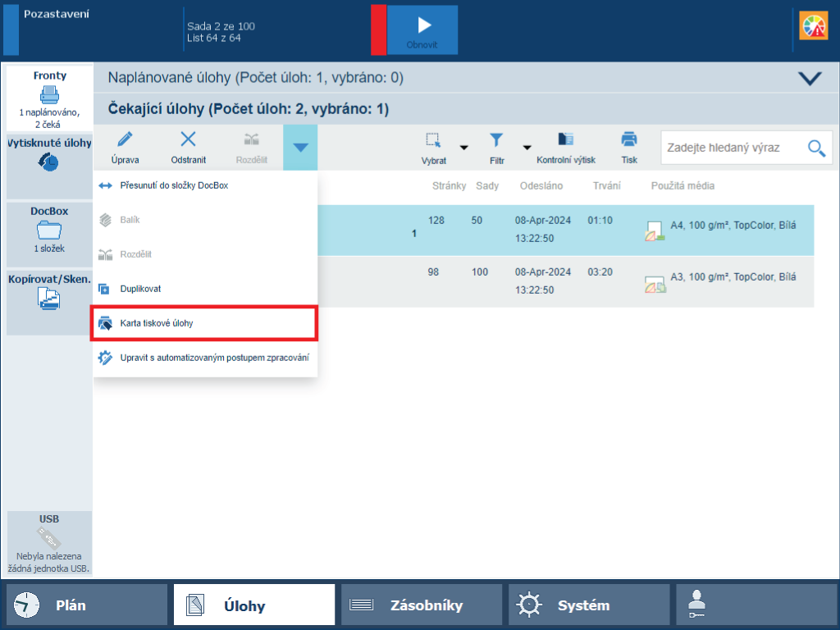Open the user login key tab

point(756,605)
